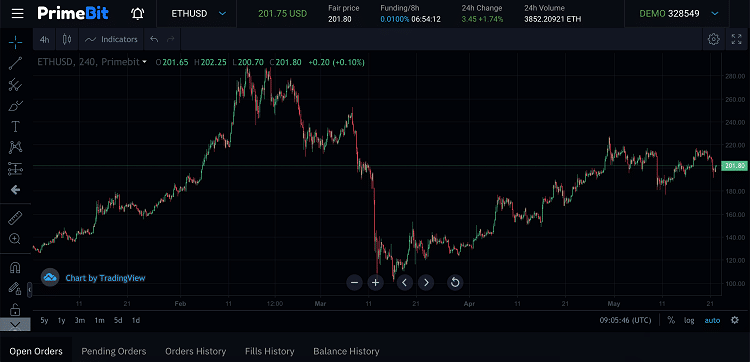Select the XABCD pattern tool
The height and width of the screenshot is (362, 750).
15,147
